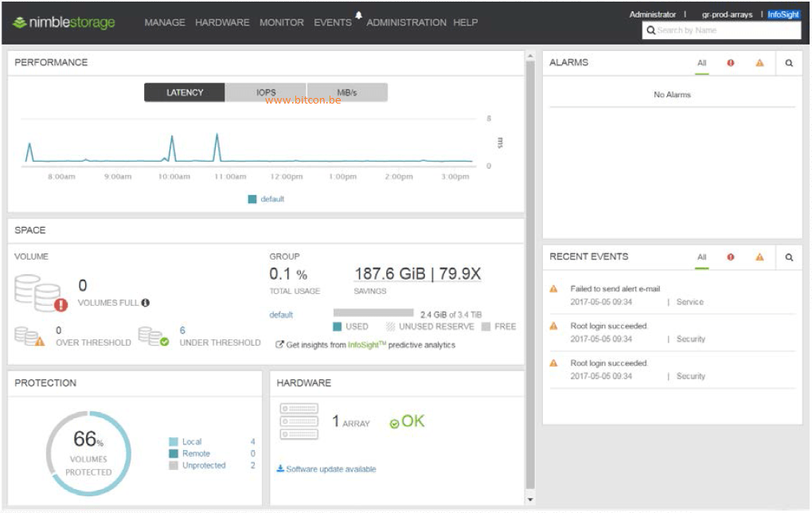Select the All filter in Recent Events
This screenshot has height=513, width=812.
click(x=701, y=257)
